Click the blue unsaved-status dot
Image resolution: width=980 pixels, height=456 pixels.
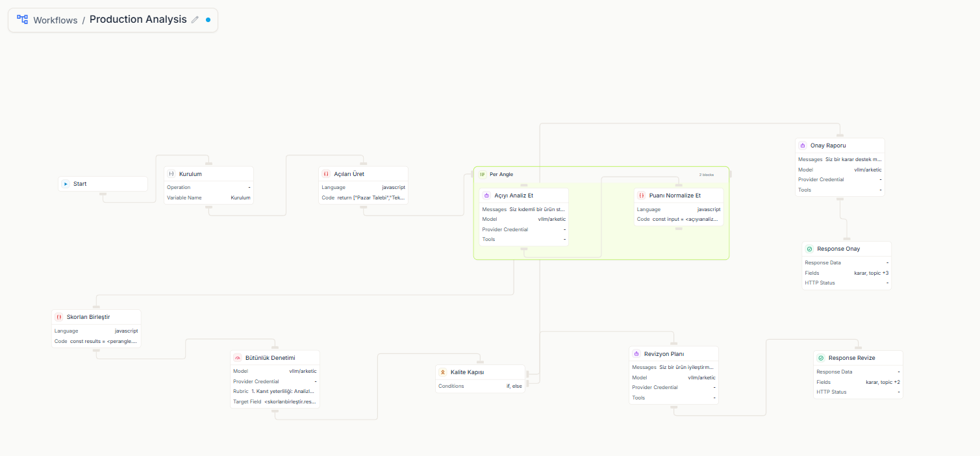point(208,19)
